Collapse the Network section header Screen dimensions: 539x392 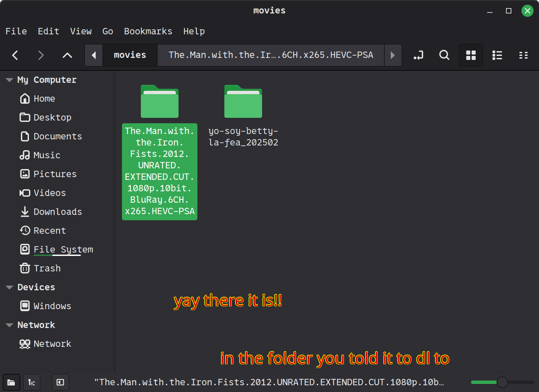pos(9,325)
